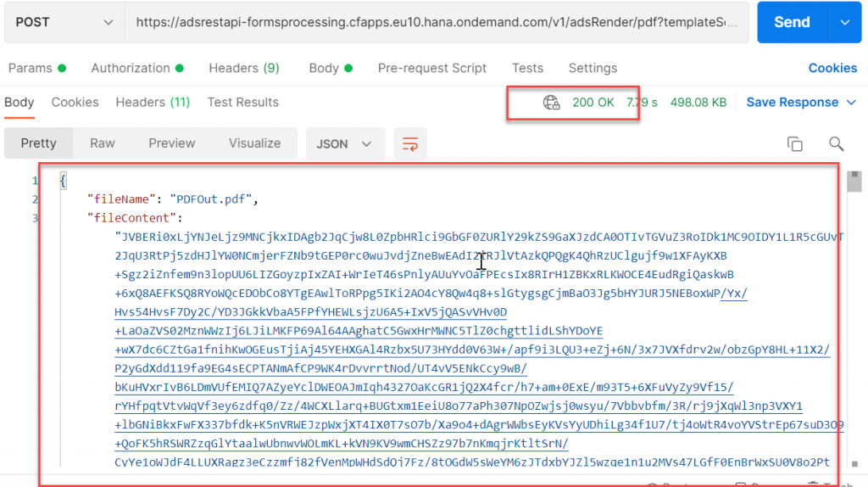
Task: Click the response vertical scrollbar thumb
Action: coord(854,181)
